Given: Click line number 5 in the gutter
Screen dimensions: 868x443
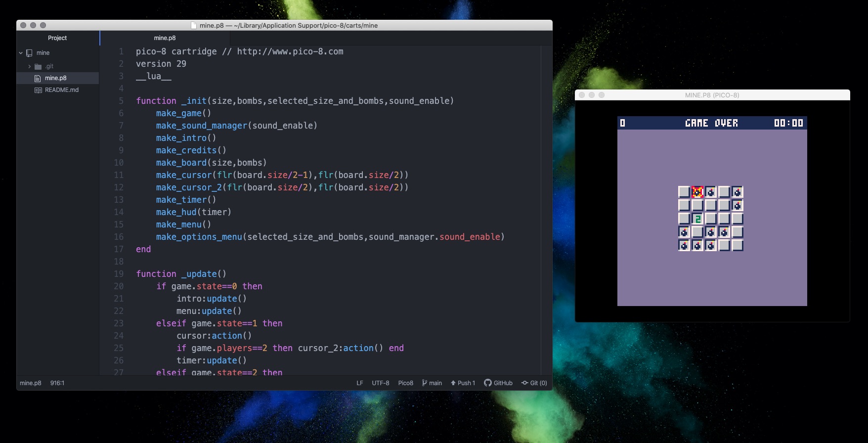Looking at the screenshot, I should coord(121,101).
